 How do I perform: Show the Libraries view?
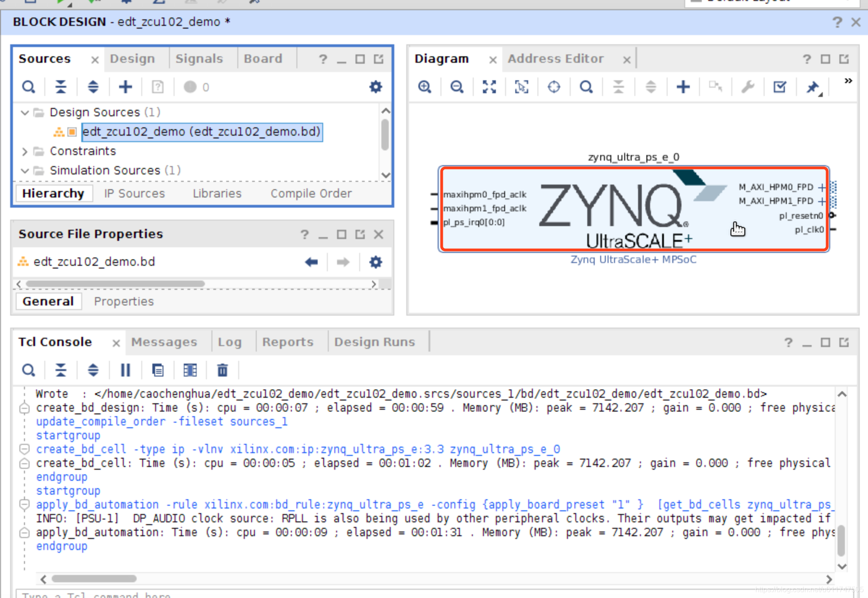217,193
